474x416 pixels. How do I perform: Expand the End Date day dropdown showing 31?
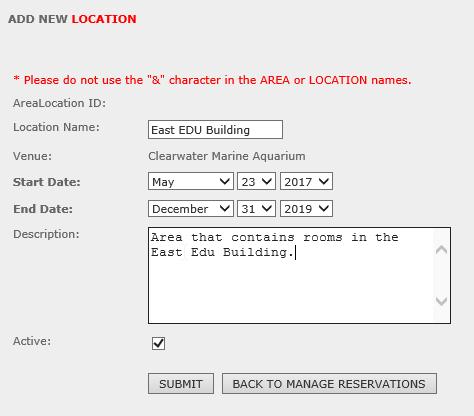point(256,209)
